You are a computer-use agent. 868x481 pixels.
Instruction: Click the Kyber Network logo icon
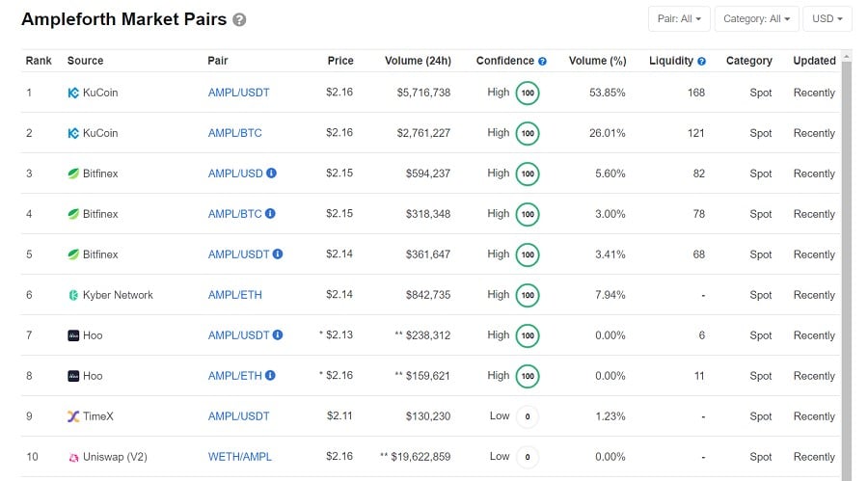pyautogui.click(x=73, y=295)
